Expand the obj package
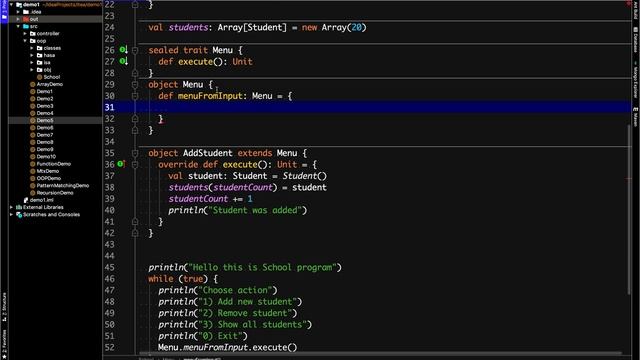This screenshot has height=360, width=640. (32, 70)
